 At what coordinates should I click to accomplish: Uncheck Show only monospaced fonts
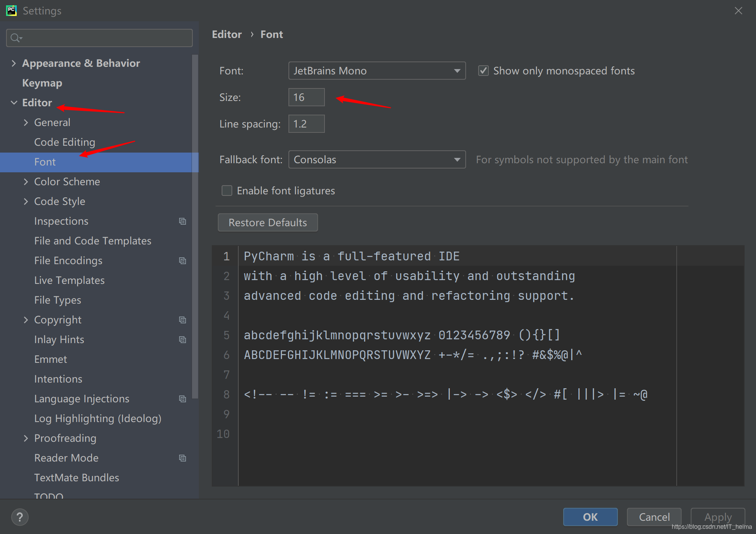click(x=483, y=71)
